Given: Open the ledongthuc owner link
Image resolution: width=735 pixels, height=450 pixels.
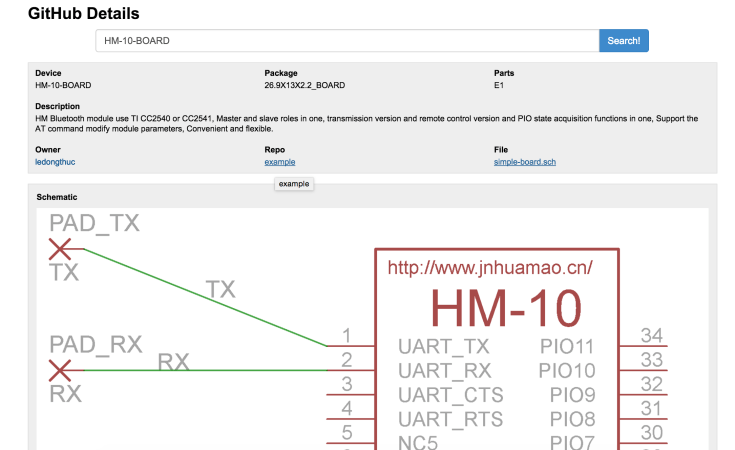Looking at the screenshot, I should 55,162.
